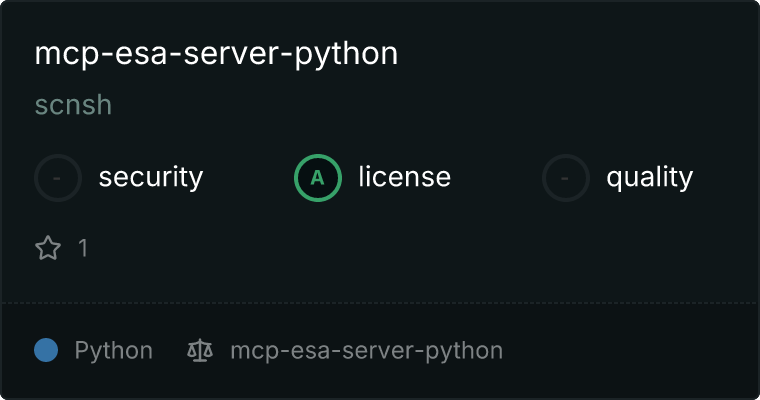Click the security grade badge circle

point(58,178)
